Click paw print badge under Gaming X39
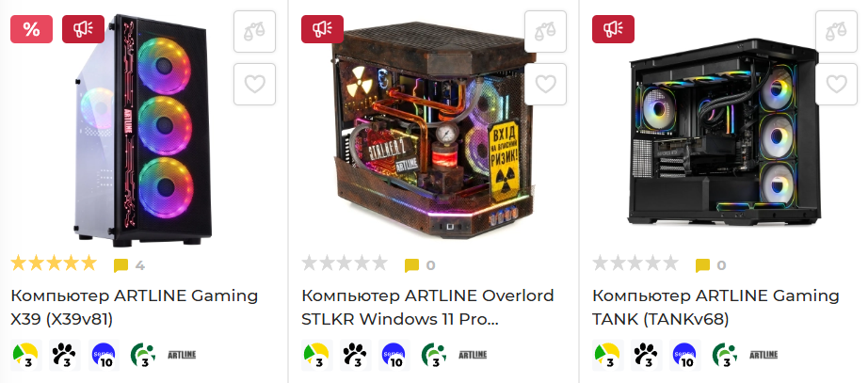Image resolution: width=868 pixels, height=383 pixels. pyautogui.click(x=65, y=355)
